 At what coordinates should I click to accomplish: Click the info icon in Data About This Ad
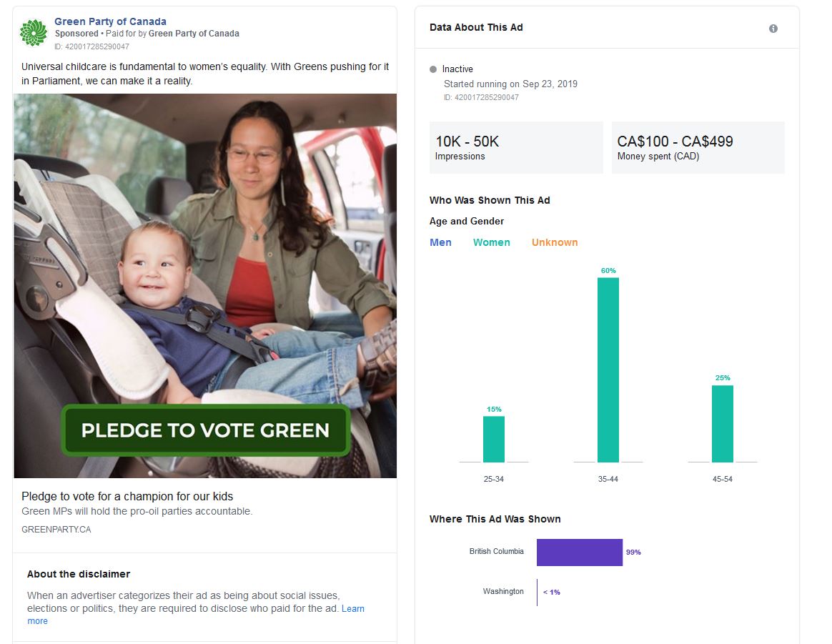point(773,29)
